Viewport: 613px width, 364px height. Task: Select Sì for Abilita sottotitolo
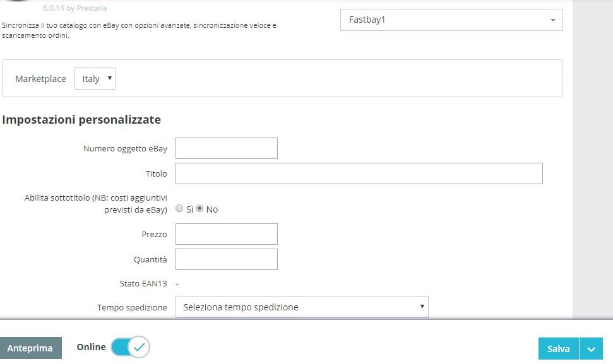tap(179, 209)
